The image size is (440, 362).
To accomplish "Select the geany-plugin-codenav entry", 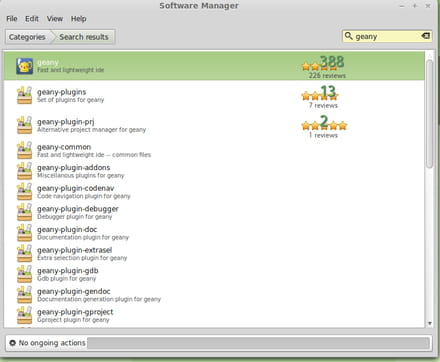I will (214, 192).
